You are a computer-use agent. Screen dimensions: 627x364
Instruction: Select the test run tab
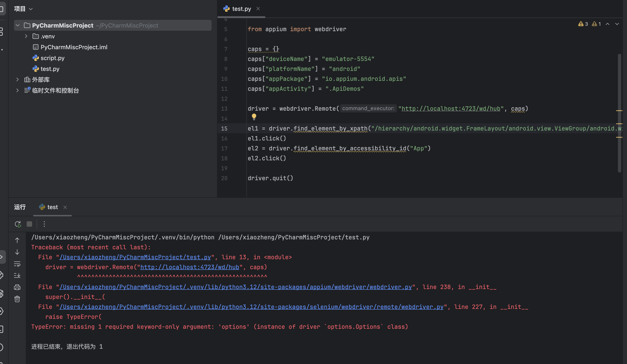click(52, 207)
